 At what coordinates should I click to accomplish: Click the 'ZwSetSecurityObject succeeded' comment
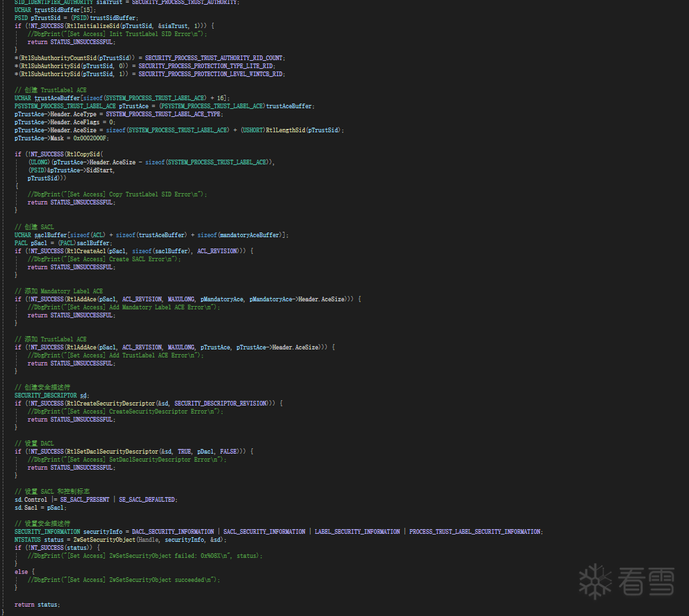pyautogui.click(x=124, y=579)
